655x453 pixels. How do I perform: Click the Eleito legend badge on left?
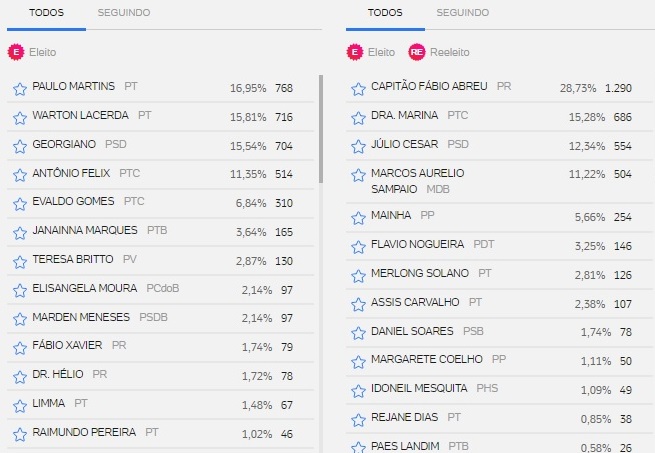pyautogui.click(x=16, y=52)
